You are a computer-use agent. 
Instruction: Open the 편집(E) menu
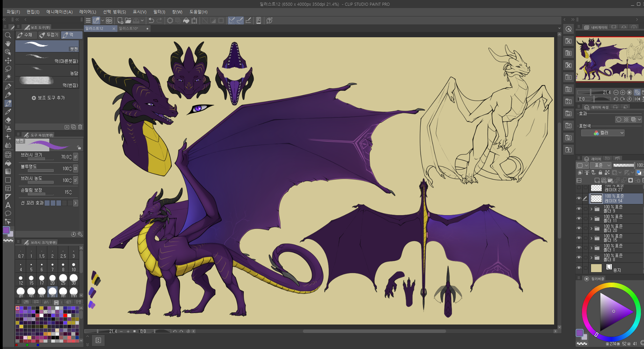click(33, 12)
